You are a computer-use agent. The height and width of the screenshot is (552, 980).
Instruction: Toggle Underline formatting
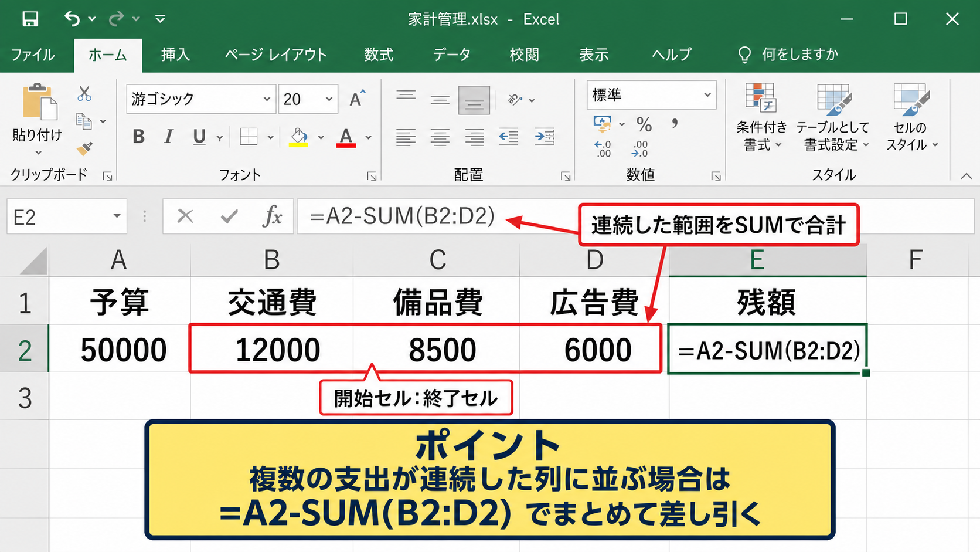pyautogui.click(x=199, y=137)
